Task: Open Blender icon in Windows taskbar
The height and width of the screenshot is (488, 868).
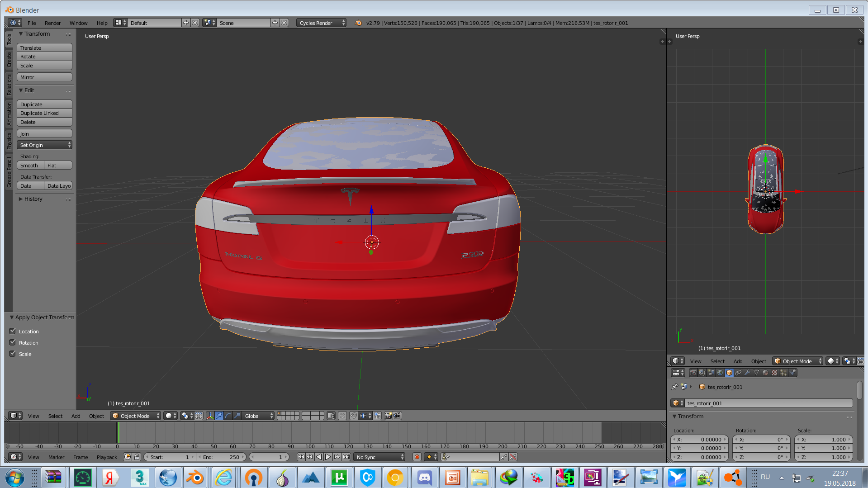Action: 195,478
